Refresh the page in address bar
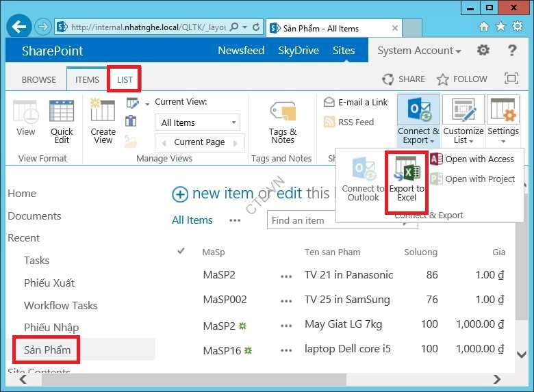This screenshot has width=534, height=392. (x=256, y=27)
